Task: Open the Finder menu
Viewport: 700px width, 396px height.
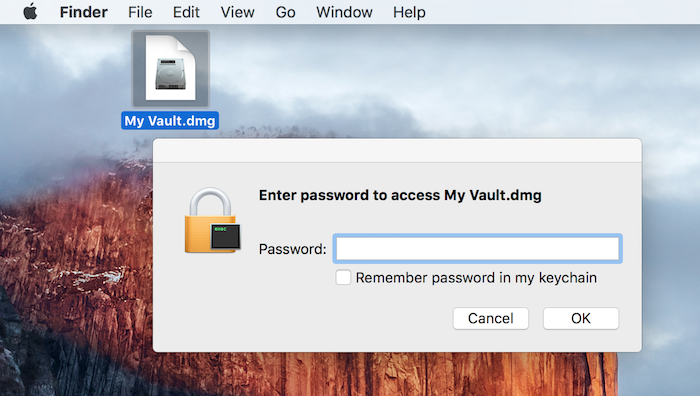Action: tap(83, 12)
